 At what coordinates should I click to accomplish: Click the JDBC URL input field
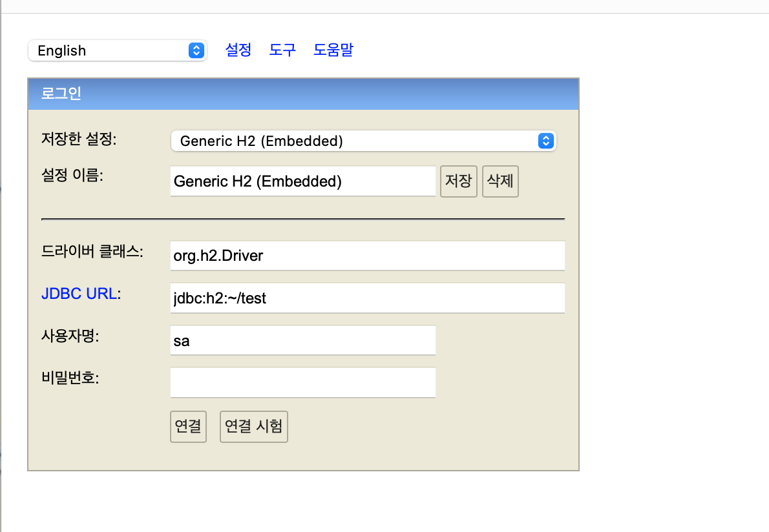coord(368,298)
